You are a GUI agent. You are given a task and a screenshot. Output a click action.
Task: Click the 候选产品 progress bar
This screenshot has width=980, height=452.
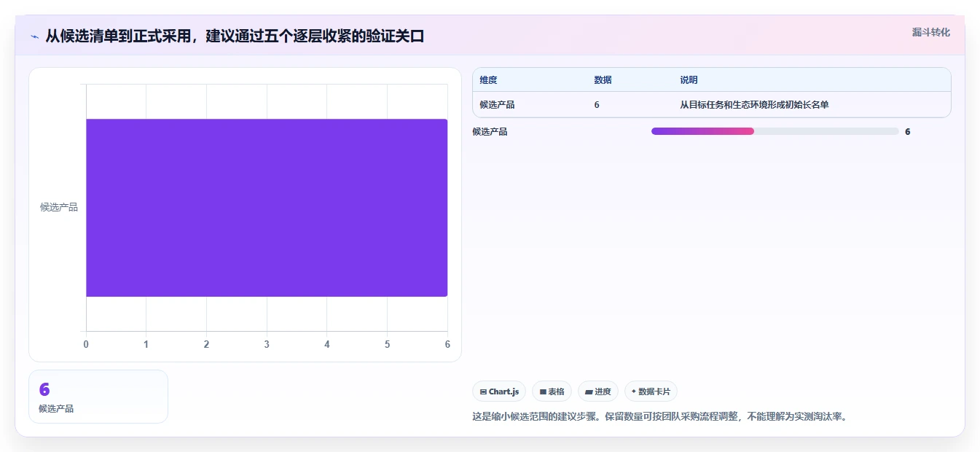pyautogui.click(x=775, y=131)
